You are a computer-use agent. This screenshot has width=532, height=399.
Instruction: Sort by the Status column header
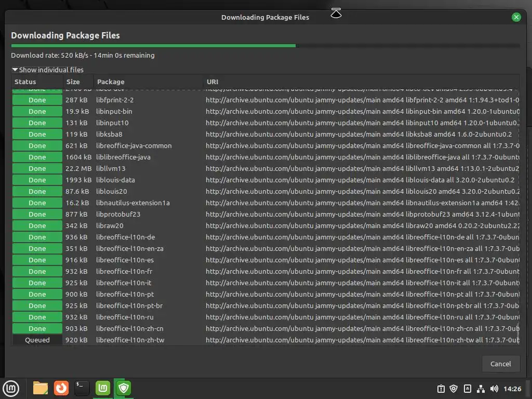tap(37, 82)
